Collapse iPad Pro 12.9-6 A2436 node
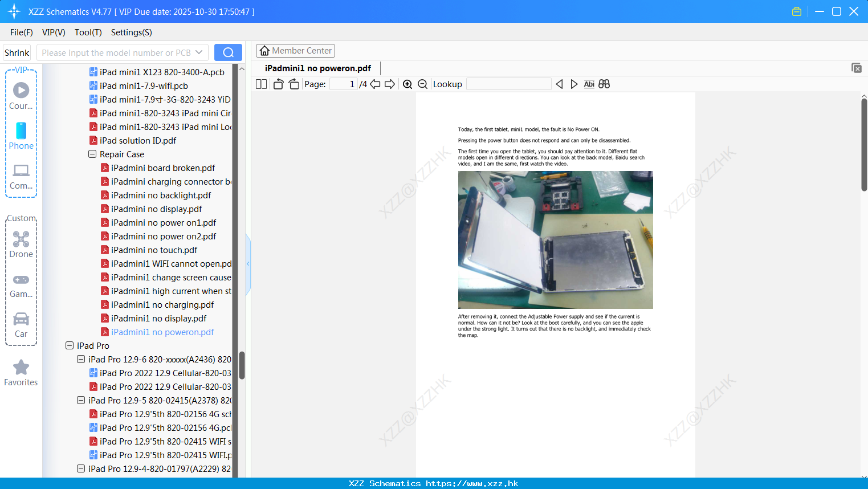Screen dimensions: 868x489 tap(81, 360)
